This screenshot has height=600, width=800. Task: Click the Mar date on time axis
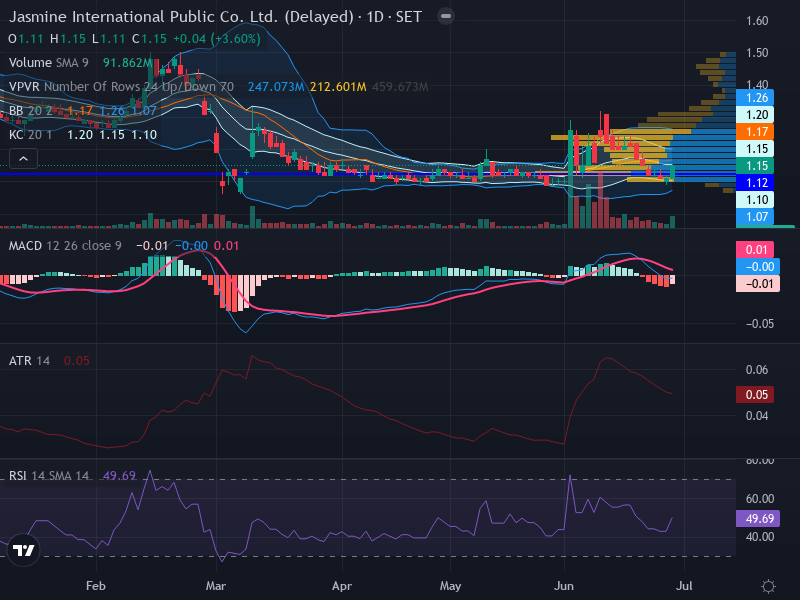216,586
